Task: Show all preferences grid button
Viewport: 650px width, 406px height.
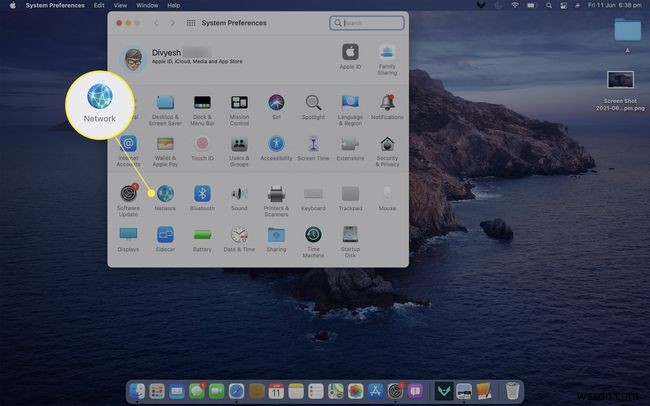Action: (190, 22)
